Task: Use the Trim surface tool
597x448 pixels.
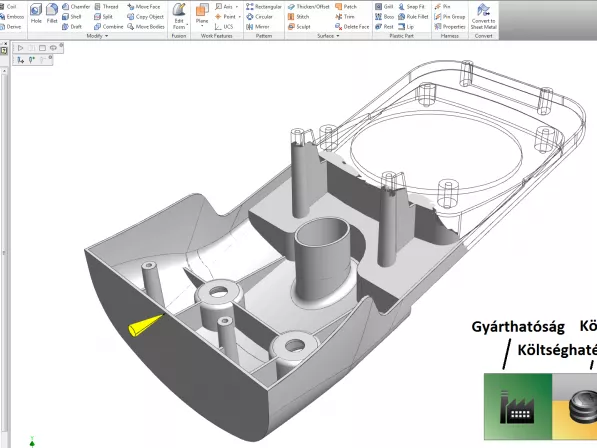Action: [x=345, y=17]
